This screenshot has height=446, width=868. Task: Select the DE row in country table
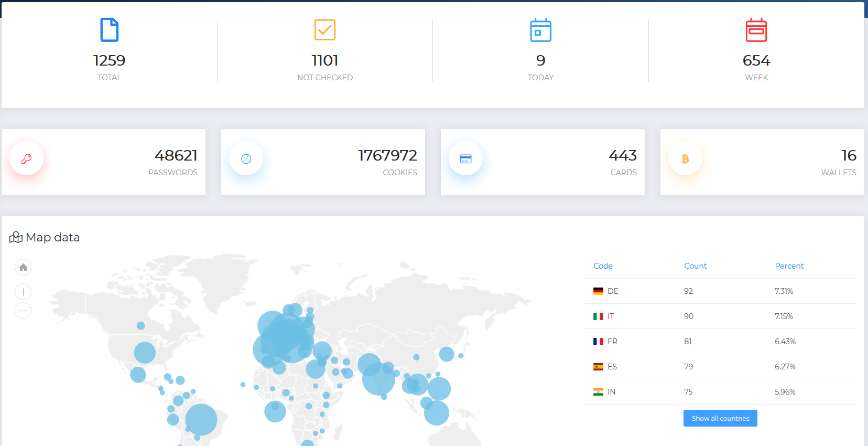click(720, 291)
